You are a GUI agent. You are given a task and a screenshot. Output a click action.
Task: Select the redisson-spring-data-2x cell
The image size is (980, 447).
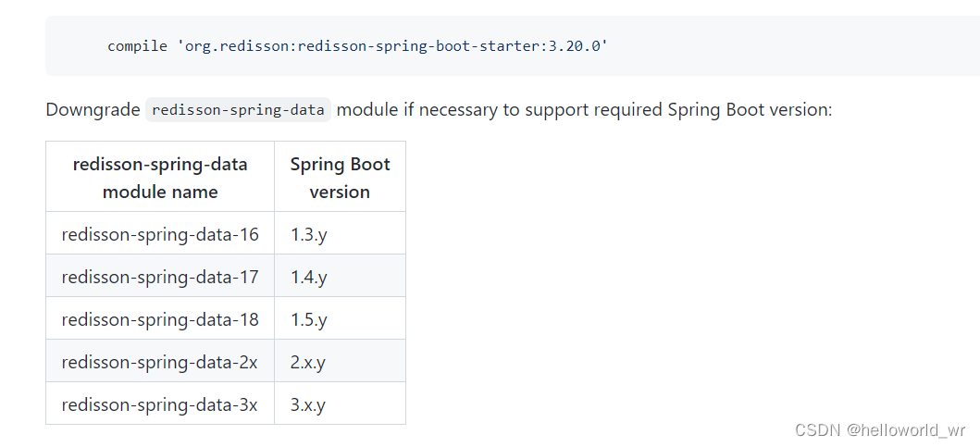160,362
